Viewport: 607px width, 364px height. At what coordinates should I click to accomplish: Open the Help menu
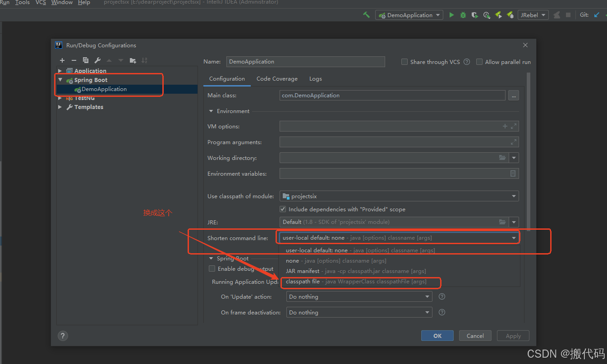click(84, 3)
